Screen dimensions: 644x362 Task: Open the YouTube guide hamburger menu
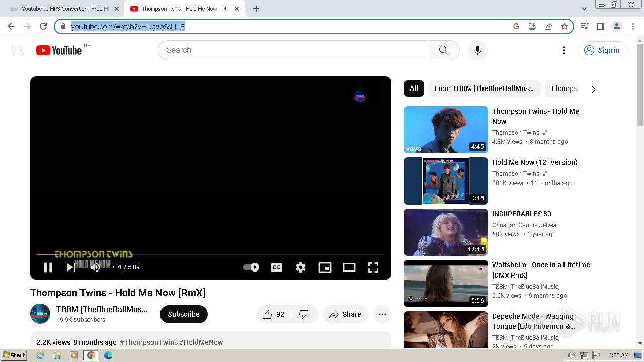pyautogui.click(x=18, y=50)
